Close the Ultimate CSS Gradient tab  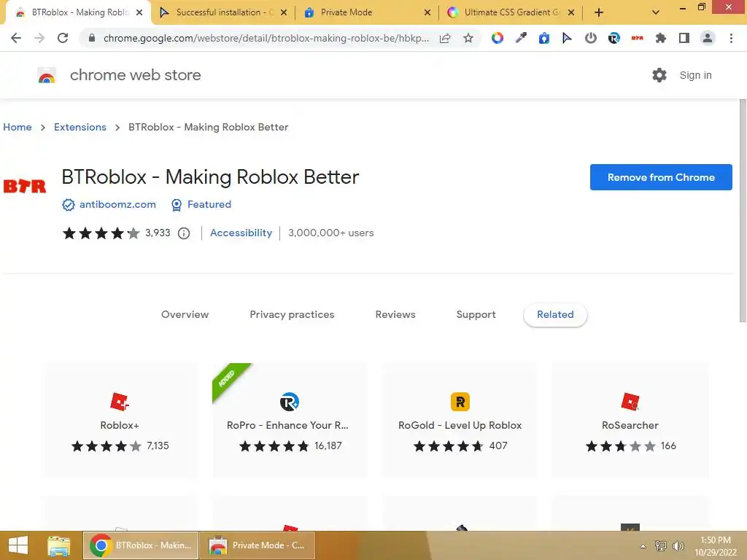point(571,13)
